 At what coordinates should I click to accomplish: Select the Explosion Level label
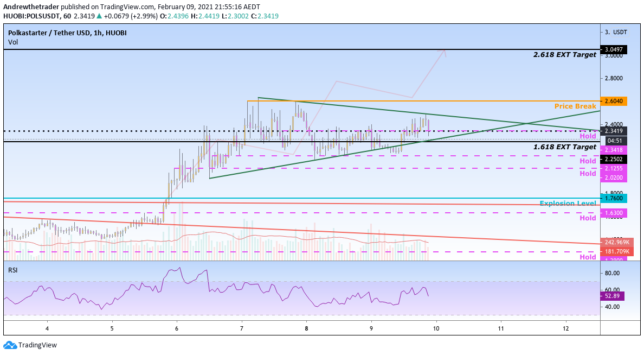point(568,203)
